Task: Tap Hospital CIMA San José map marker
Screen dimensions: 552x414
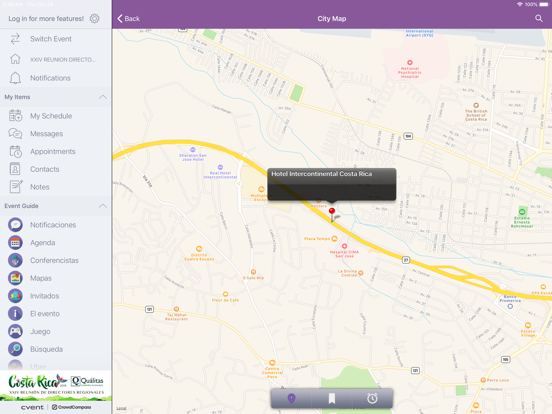Action: click(344, 246)
